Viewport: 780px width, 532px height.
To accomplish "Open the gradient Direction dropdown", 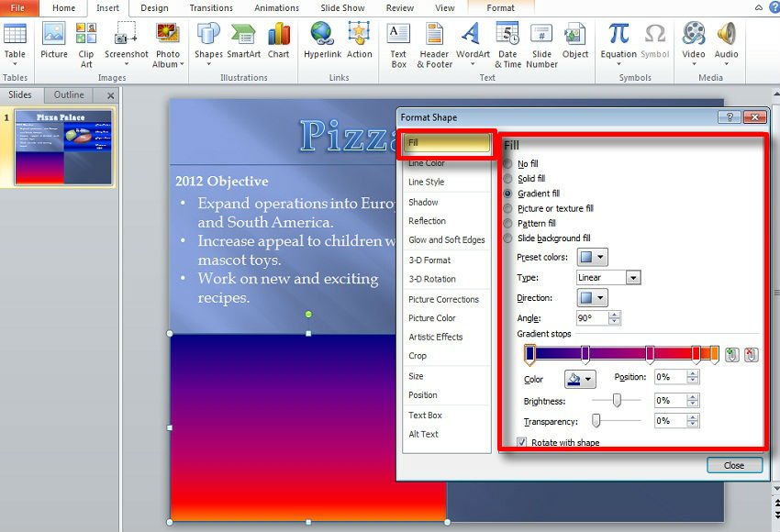I will coord(592,298).
